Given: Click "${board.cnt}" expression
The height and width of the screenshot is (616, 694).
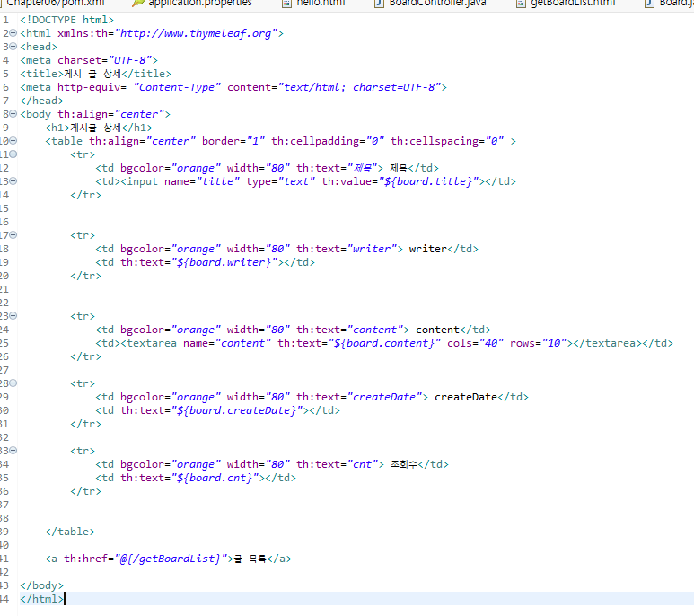Looking at the screenshot, I should click(217, 478).
